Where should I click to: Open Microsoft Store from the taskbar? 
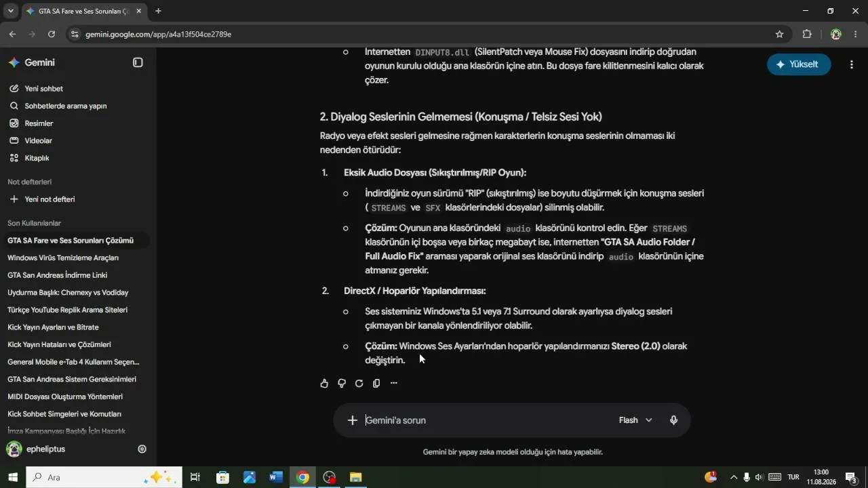[x=222, y=477]
